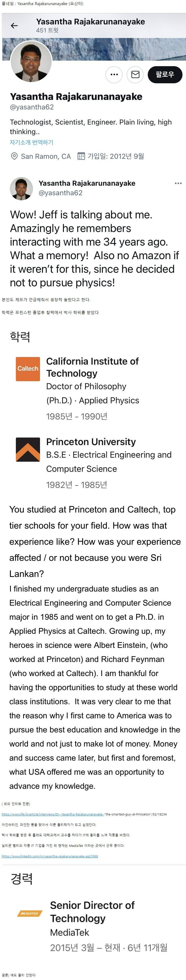Tap the @yasantha62 handle in the tweet

pos(60,193)
